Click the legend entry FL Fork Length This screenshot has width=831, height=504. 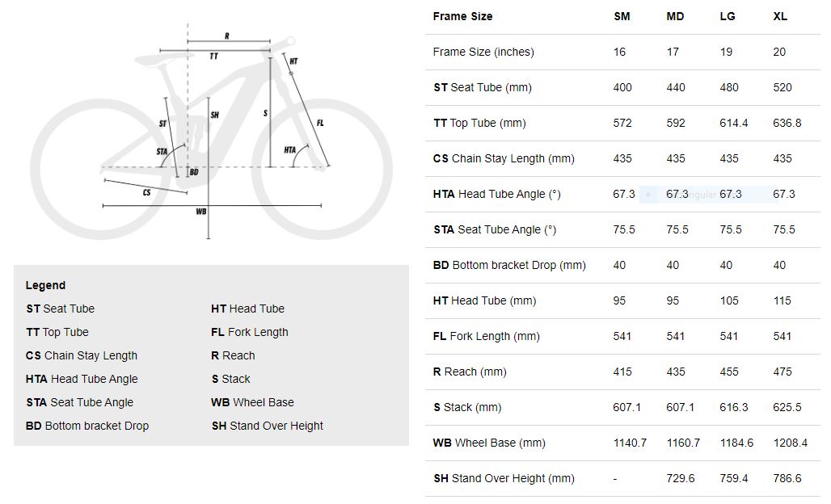[250, 332]
